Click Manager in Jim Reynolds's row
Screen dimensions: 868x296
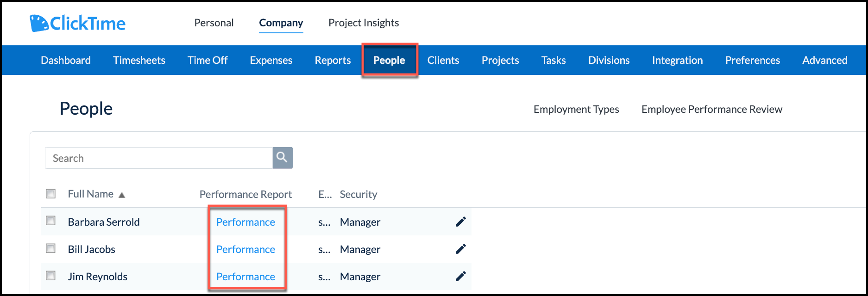360,277
